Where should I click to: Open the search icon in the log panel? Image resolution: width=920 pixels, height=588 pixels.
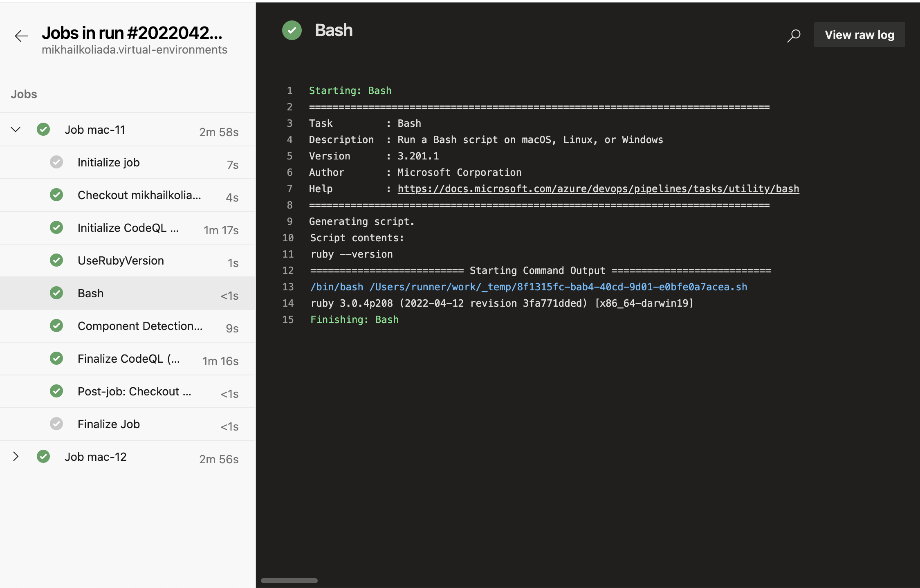coord(794,35)
